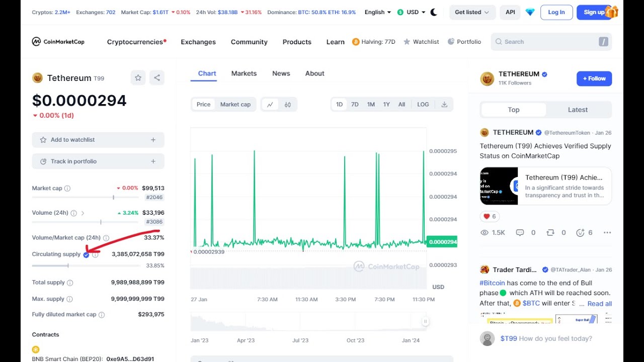This screenshot has height=362, width=644.
Task: Click the Market cap info icon
Action: point(67,188)
